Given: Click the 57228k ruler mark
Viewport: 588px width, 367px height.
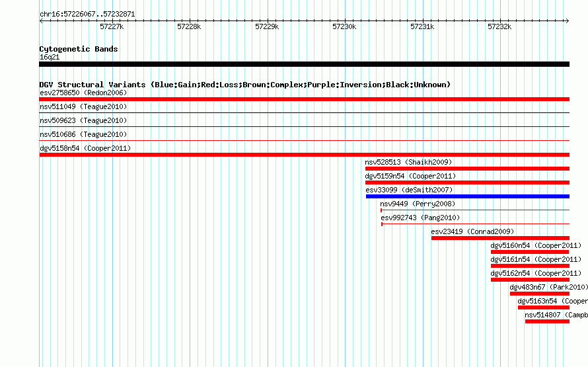Looking at the screenshot, I should point(189,26).
